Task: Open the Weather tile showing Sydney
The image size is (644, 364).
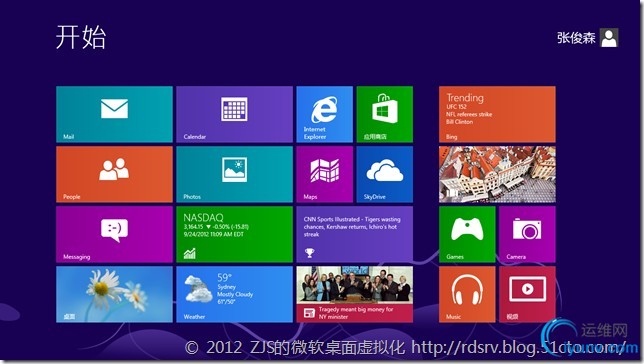Action: tap(235, 294)
